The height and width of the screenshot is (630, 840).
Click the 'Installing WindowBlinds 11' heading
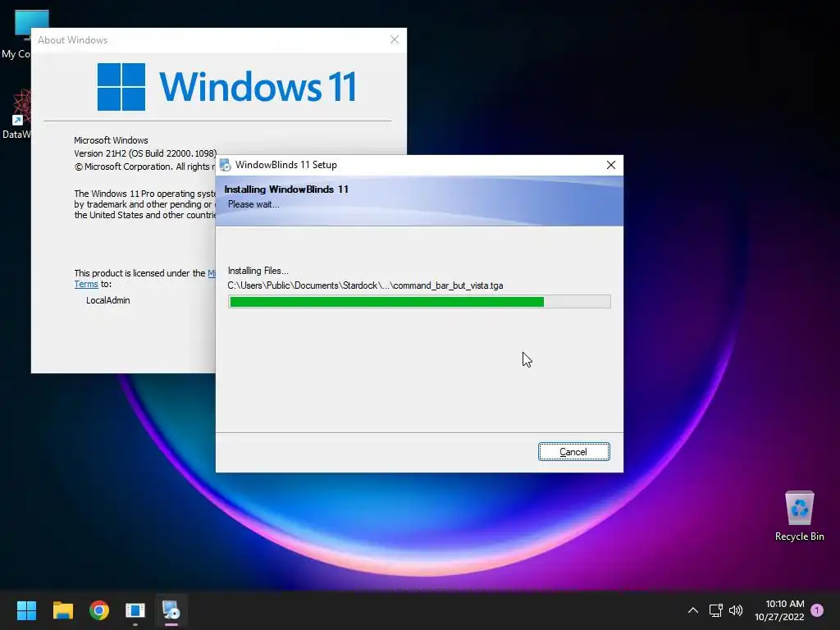click(x=286, y=189)
